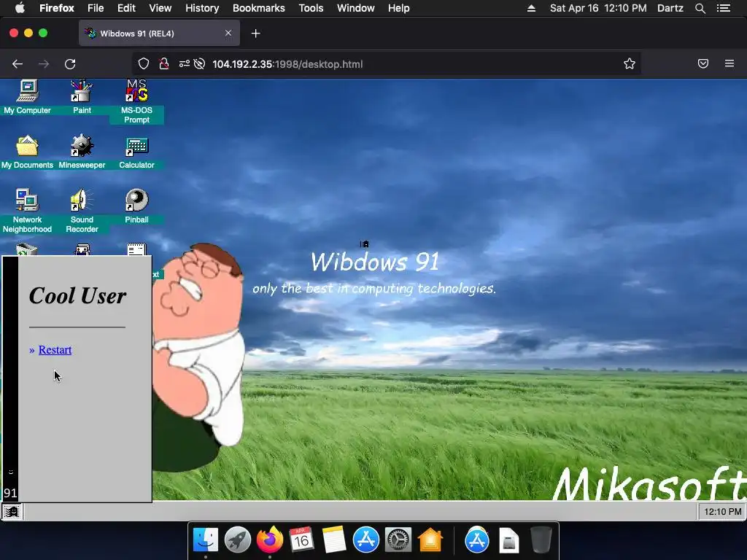
Task: Open the File menu
Action: tap(96, 8)
